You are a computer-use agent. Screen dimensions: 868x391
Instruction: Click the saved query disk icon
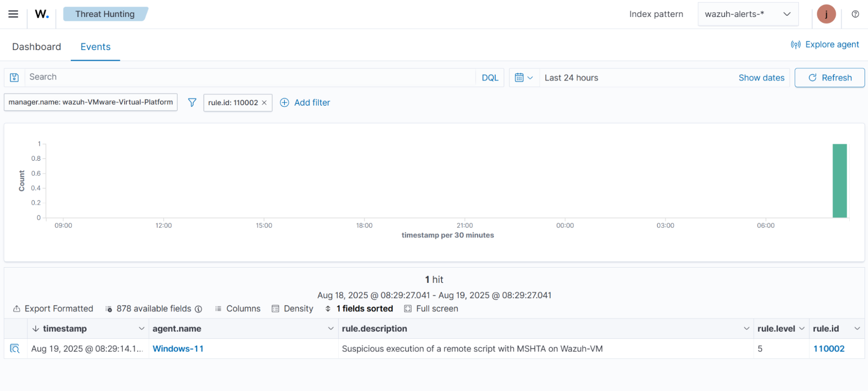[14, 77]
